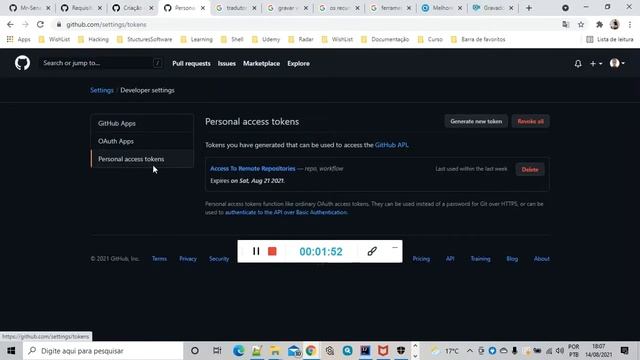Viewport: 640px width, 360px height.
Task: Open Explore in the header
Action: 298,64
